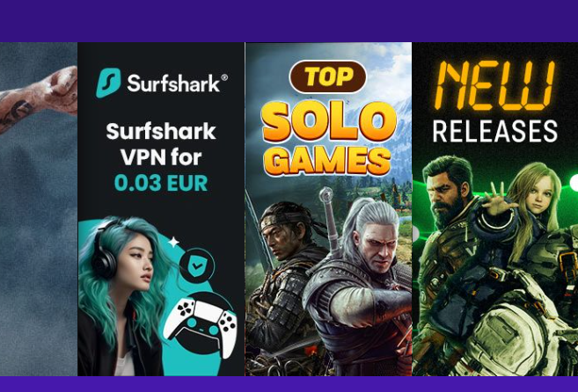The image size is (578, 392).
Task: Open the SOLO GAMES banner title
Action: tap(328, 138)
